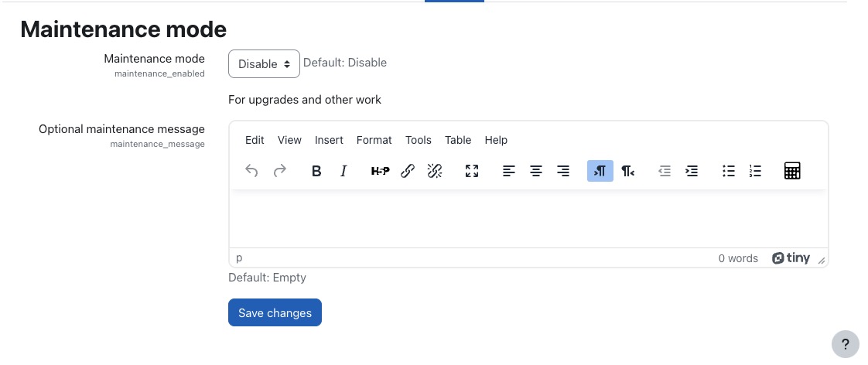Open the Format menu

pos(374,141)
